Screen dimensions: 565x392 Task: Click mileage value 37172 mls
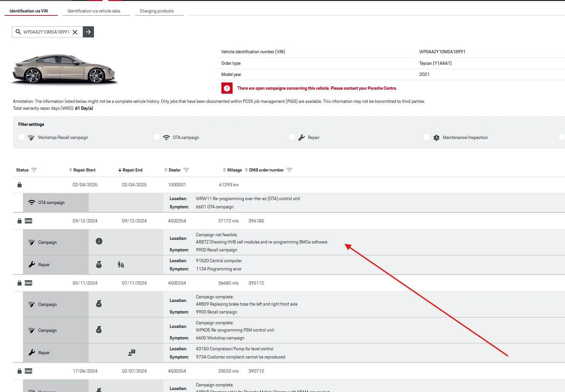pyautogui.click(x=228, y=221)
